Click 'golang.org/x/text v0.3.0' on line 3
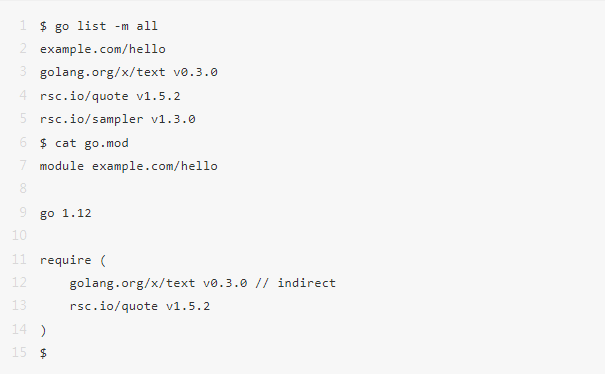605x374 pixels. (129, 72)
